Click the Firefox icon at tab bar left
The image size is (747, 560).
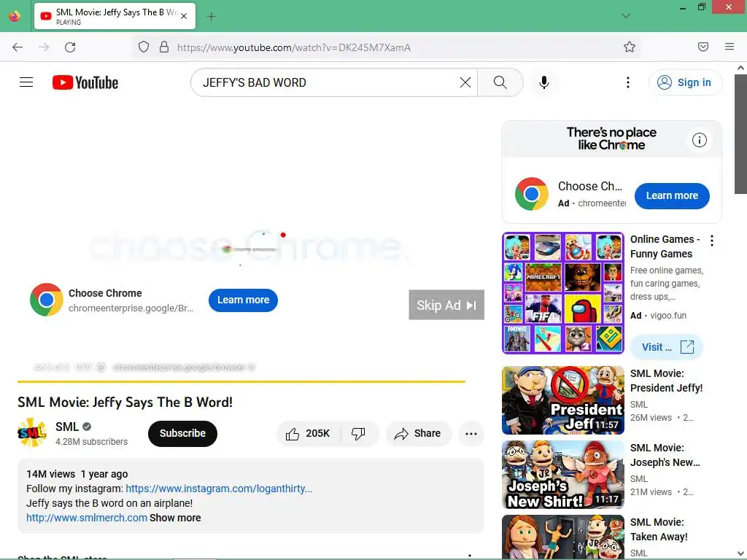pos(15,16)
